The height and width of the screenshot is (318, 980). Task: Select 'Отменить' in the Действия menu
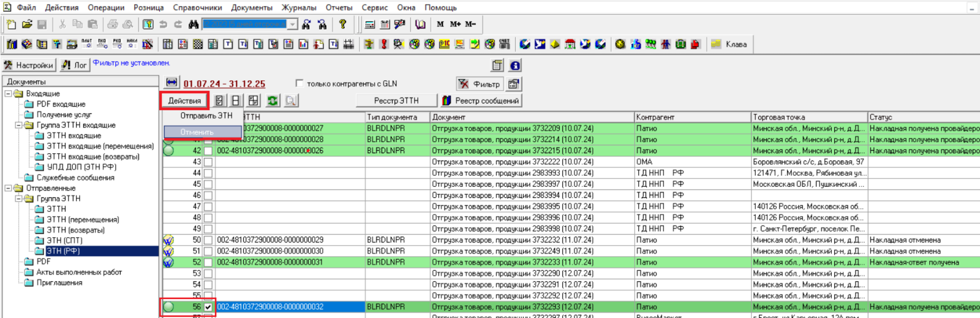pyautogui.click(x=197, y=132)
